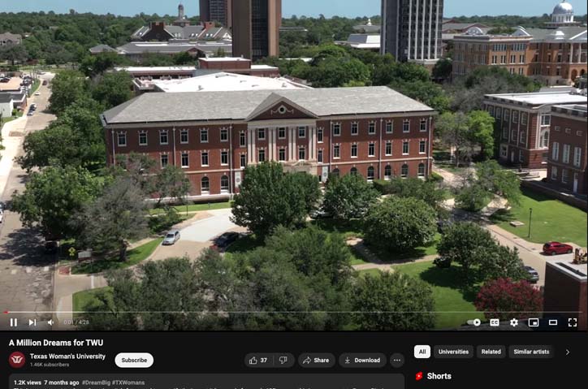Select the Similar artists filter chip
588x389 pixels.
tap(531, 352)
